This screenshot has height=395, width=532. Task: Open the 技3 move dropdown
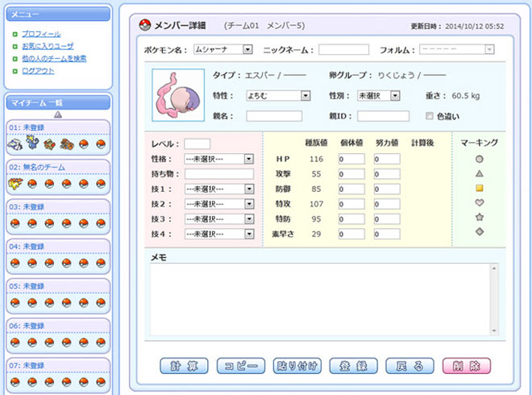[218, 219]
